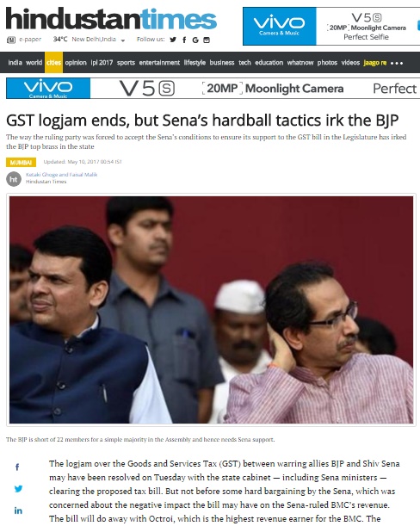The image size is (420, 526).
Task: Open the Instagram icon beside Follow us
Action: coord(207,40)
